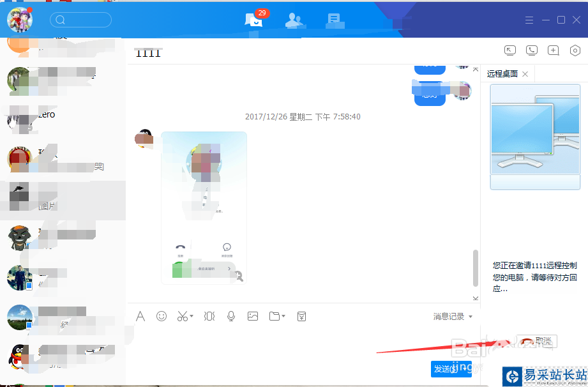Open the remote desktop control icon
The height and width of the screenshot is (387, 588).
click(509, 50)
